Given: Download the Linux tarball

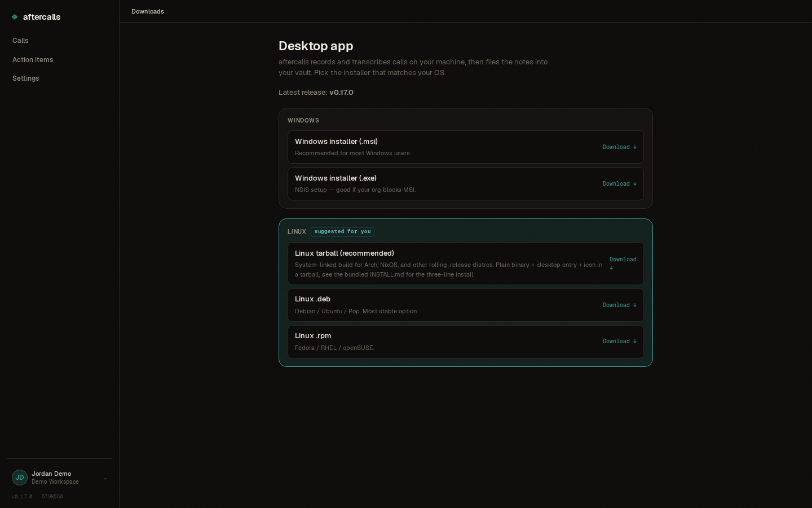Looking at the screenshot, I should [623, 264].
